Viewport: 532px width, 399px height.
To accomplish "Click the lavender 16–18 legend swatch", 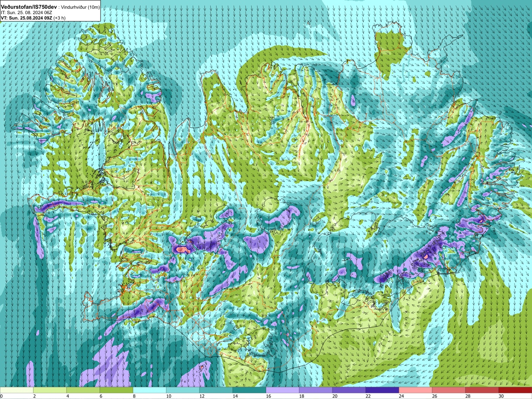I will click(x=283, y=390).
